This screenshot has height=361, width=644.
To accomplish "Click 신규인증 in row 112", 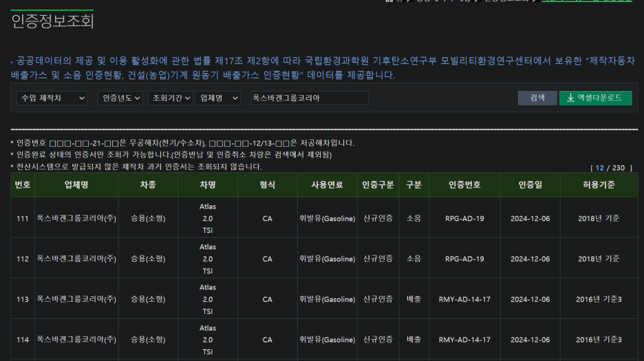I will 378,259.
